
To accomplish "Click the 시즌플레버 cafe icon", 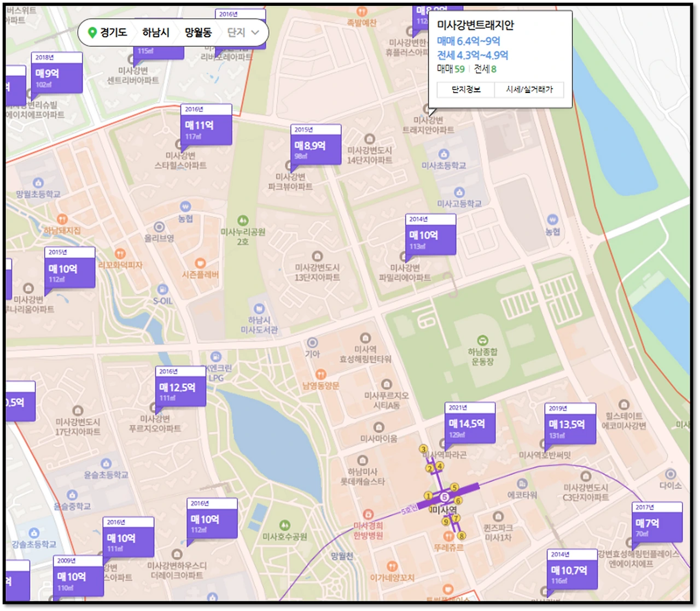I will [201, 263].
